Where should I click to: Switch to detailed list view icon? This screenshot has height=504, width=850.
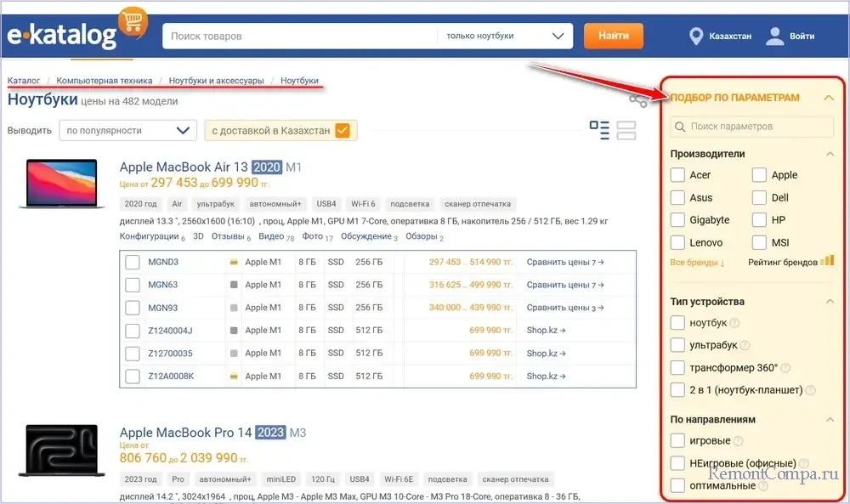click(x=599, y=130)
